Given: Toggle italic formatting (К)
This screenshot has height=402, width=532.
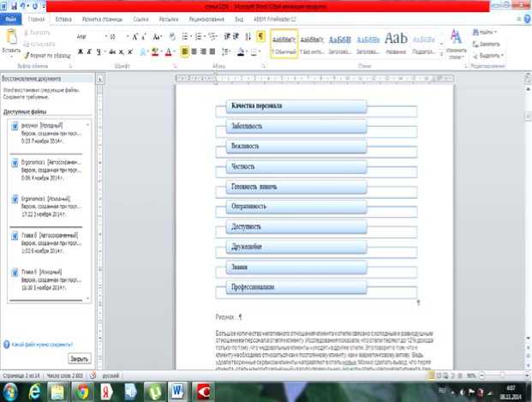Looking at the screenshot, I should (88, 51).
